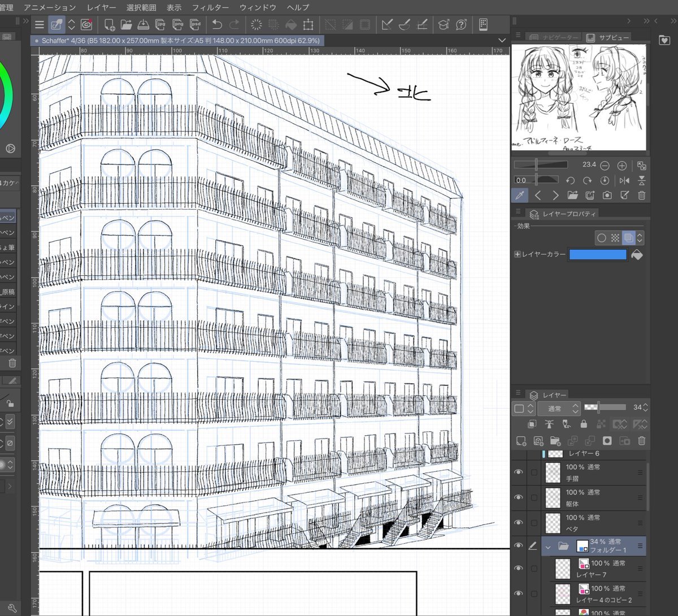Toggle clip to layer below icon
This screenshot has width=678, height=616.
532,424
